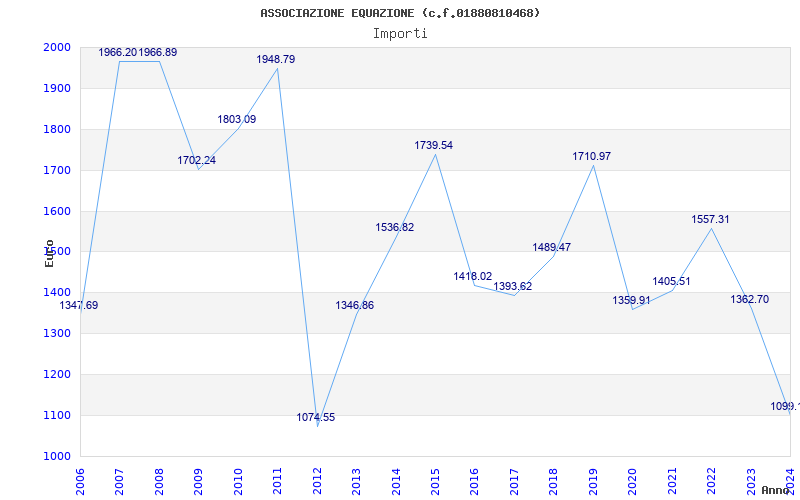Select the 1300 y-axis tick label
The width and height of the screenshot is (800, 500).
point(57,333)
